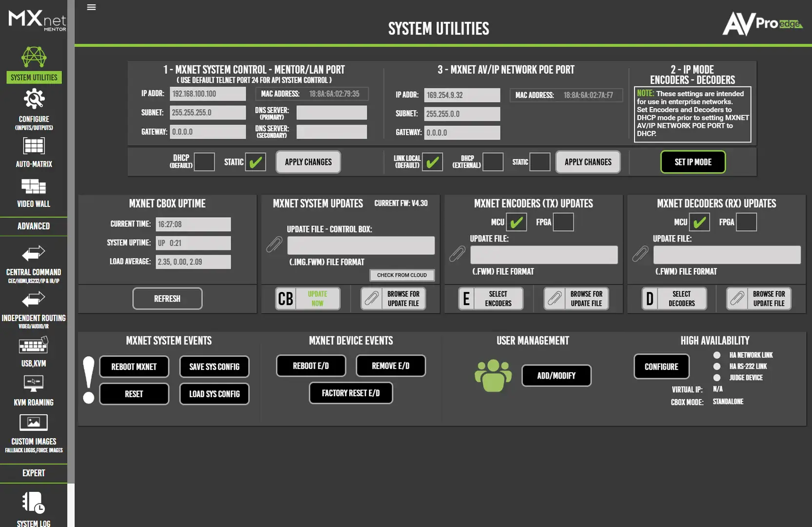The image size is (812, 527).
Task: Enable Static for AV/IP POE port
Action: tap(540, 162)
